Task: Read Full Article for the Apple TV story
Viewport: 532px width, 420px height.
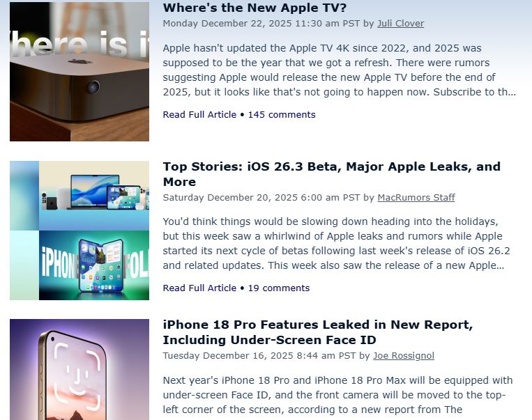Action: point(199,114)
